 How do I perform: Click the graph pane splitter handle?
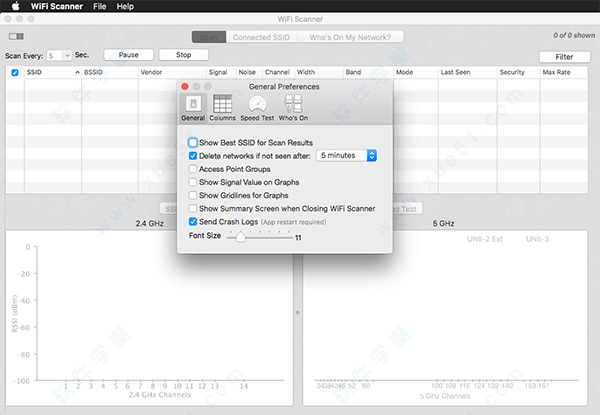coord(298,312)
